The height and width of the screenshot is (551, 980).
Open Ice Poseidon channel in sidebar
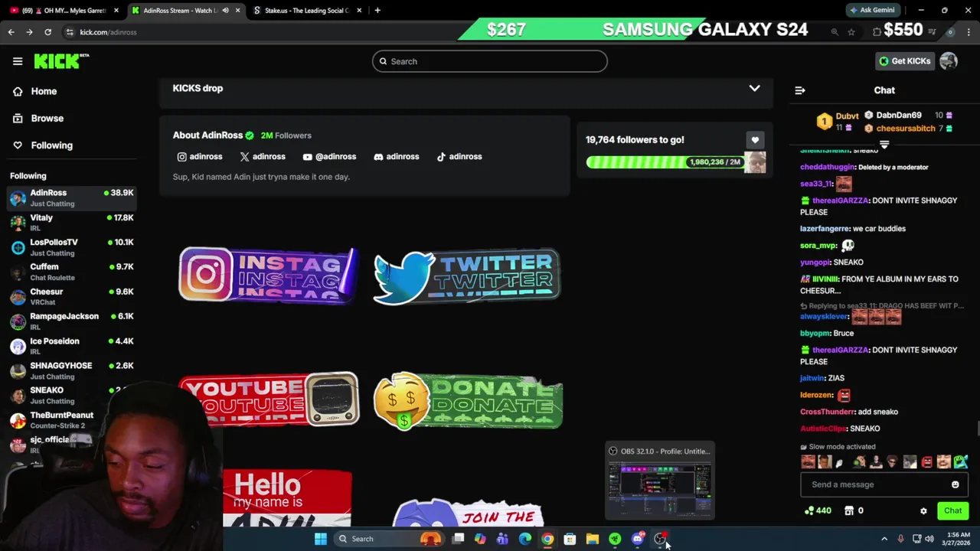coord(72,346)
